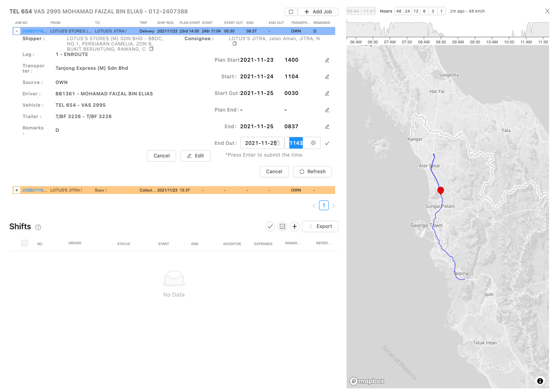558x392 pixels.
Task: Edit the Start Out time
Action: click(327, 93)
